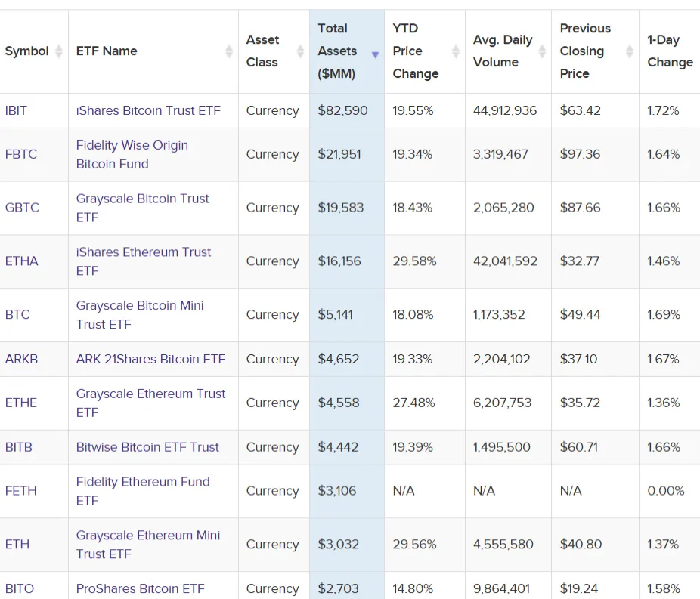This screenshot has height=599, width=700.
Task: Click the Total Assets ($MM) header
Action: [337, 51]
